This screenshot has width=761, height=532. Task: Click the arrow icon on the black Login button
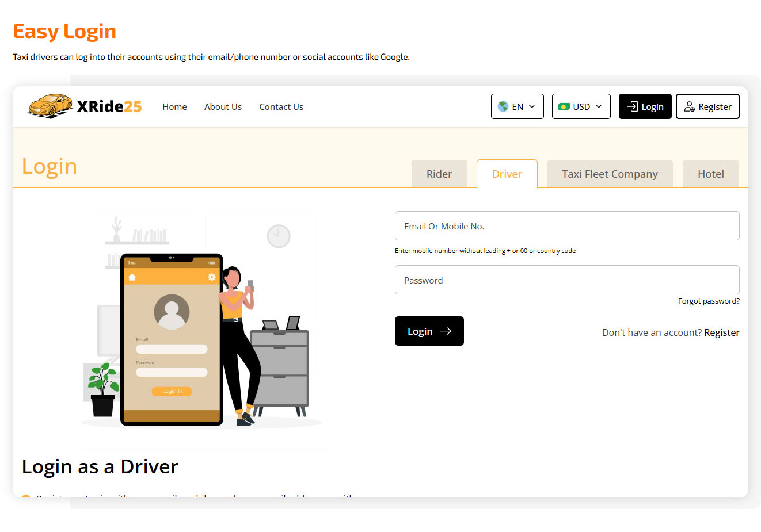(446, 331)
